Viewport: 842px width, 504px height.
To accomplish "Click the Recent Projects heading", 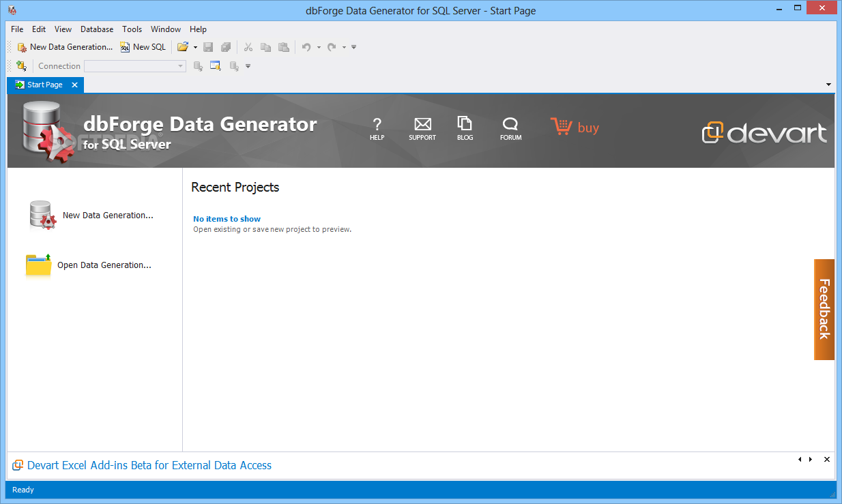I will pyautogui.click(x=235, y=187).
